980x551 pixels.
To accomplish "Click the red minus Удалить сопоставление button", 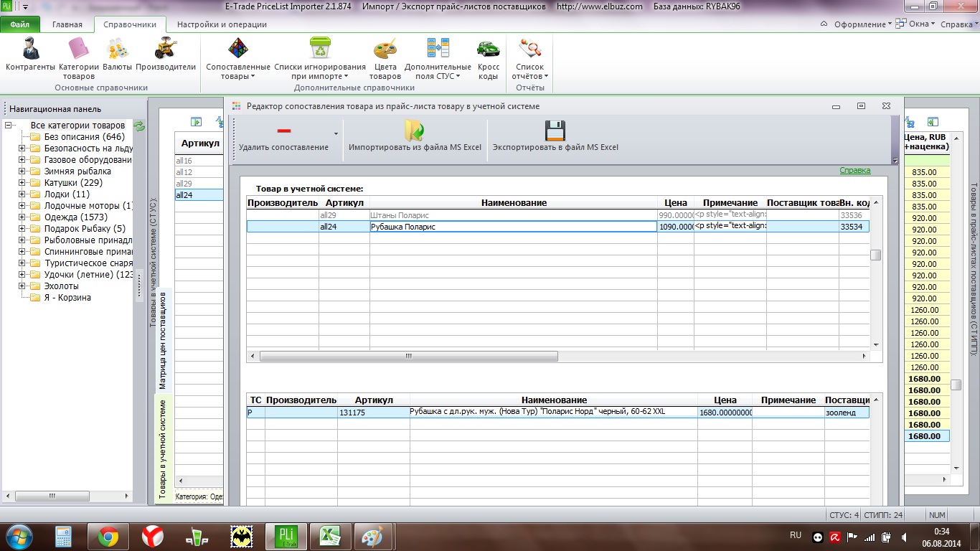I will (x=283, y=136).
